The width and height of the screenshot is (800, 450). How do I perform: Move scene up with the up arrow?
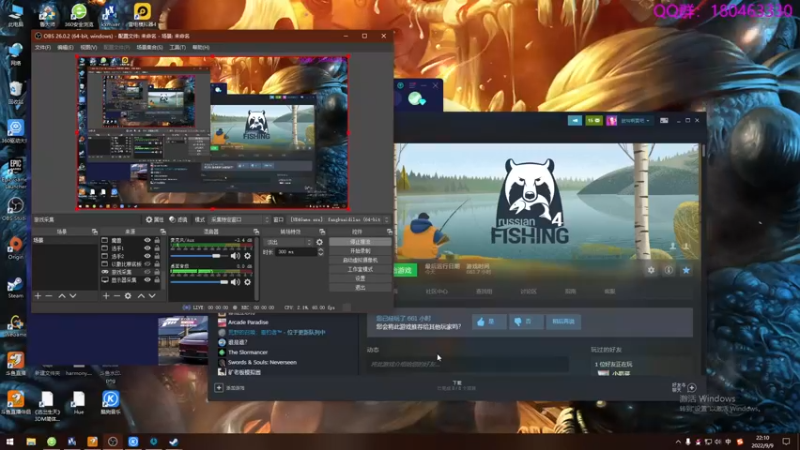(x=62, y=296)
